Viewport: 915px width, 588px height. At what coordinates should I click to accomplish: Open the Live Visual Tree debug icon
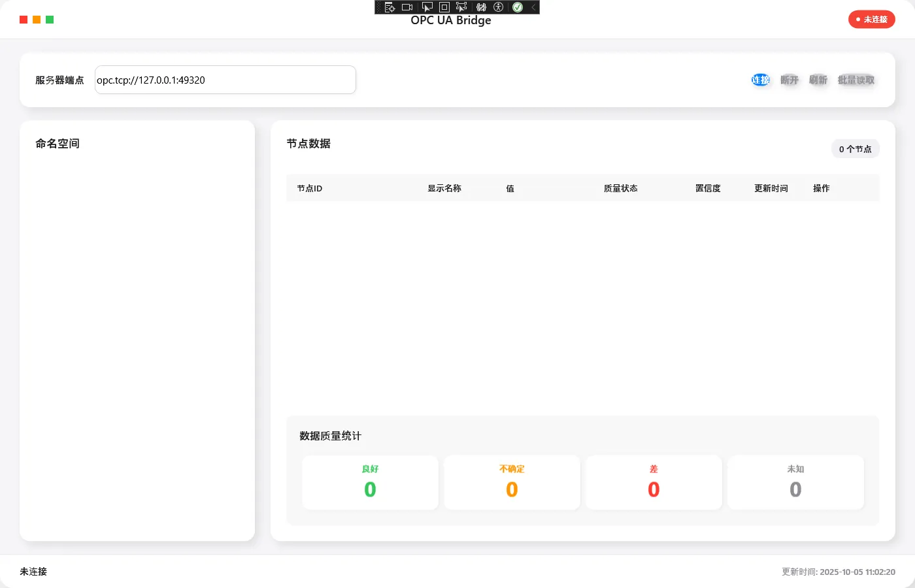[x=390, y=7]
